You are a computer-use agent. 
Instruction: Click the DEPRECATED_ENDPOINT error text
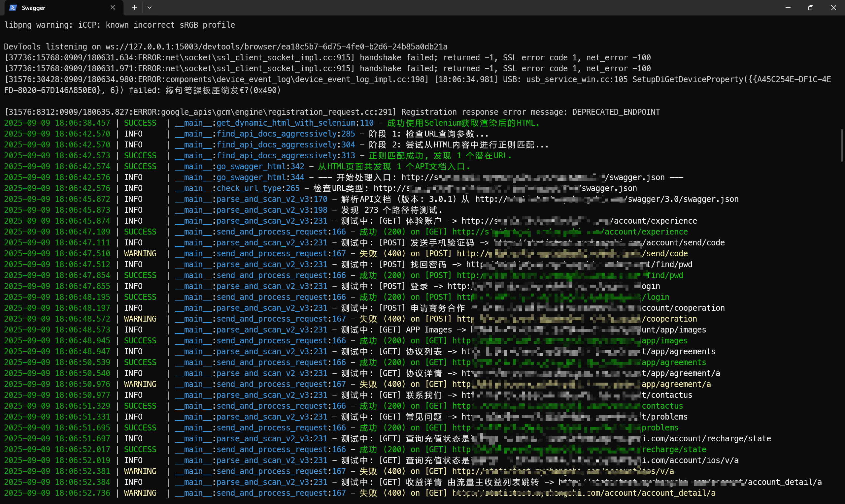click(x=616, y=112)
